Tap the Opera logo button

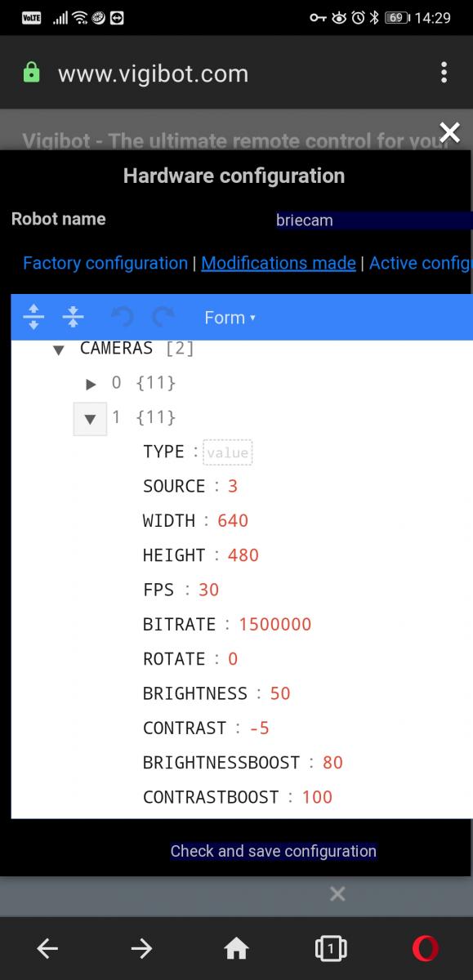425,947
